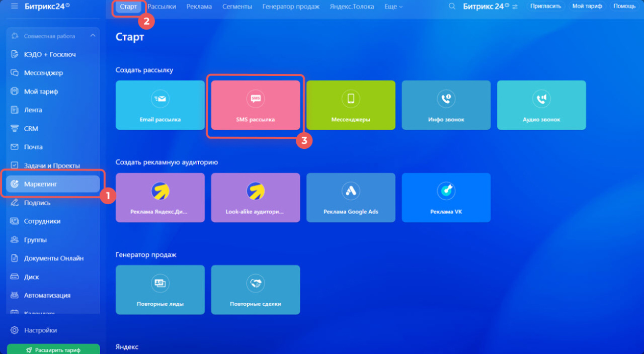Open the Сегменты tab

pyautogui.click(x=237, y=7)
